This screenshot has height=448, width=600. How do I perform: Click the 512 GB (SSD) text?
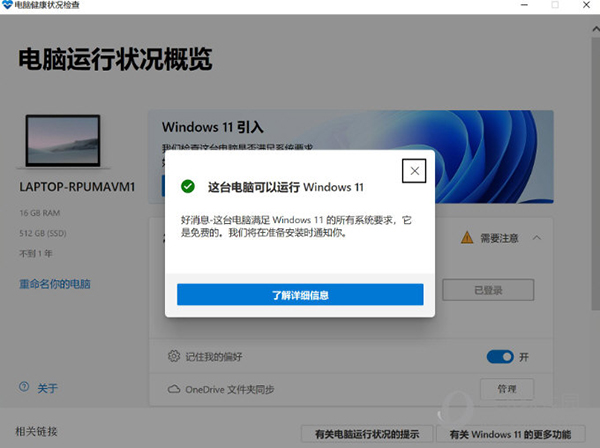(x=43, y=233)
